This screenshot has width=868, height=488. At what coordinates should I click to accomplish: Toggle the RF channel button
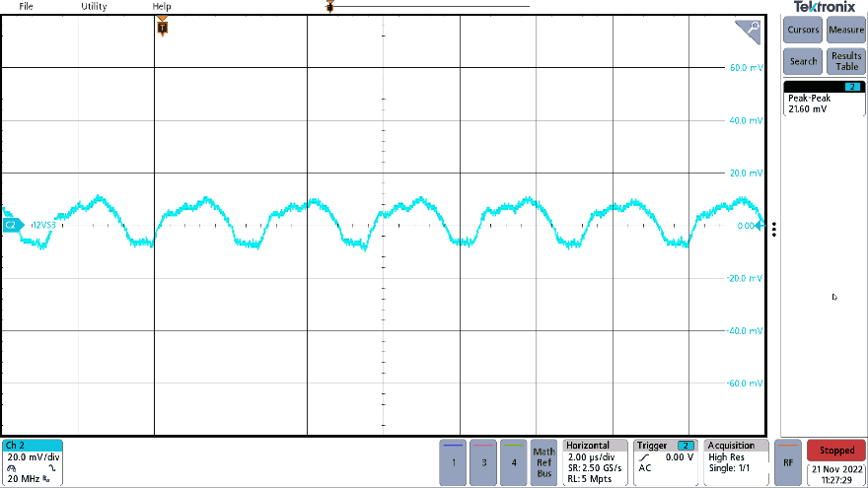coord(788,462)
